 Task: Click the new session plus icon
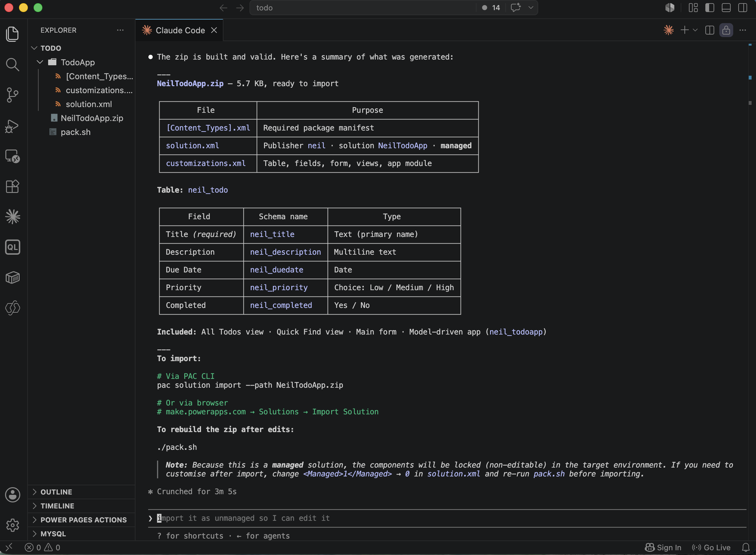[684, 30]
